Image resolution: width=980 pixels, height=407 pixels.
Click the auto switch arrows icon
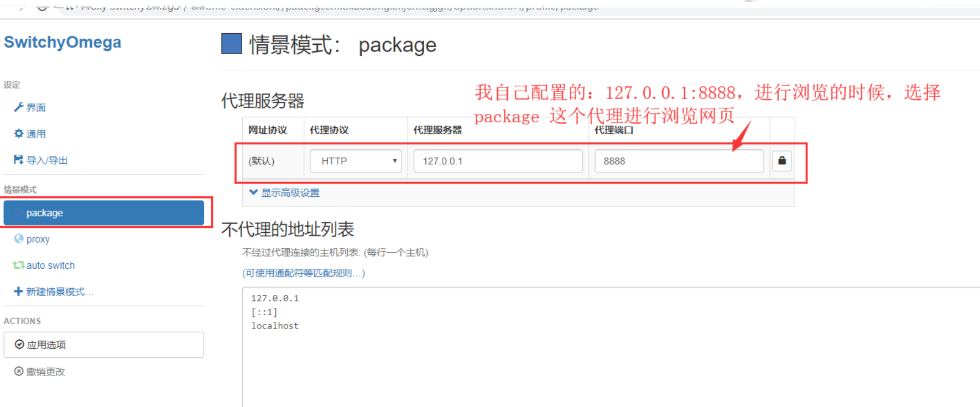click(x=19, y=265)
